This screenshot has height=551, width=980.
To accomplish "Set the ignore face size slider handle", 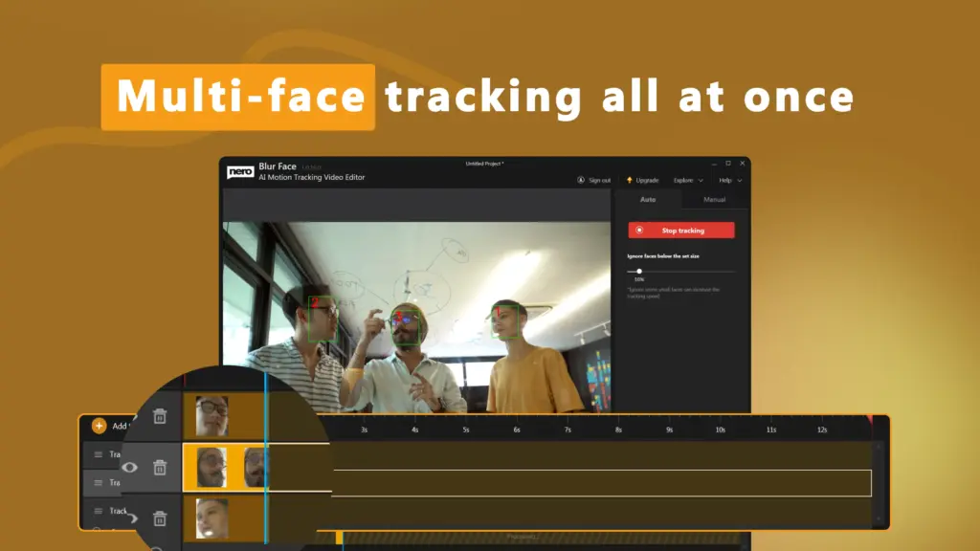I will coord(641,271).
